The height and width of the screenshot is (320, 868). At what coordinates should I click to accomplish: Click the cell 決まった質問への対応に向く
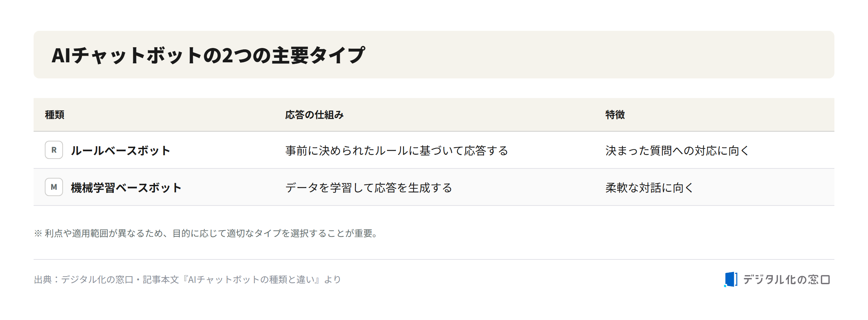(x=677, y=151)
